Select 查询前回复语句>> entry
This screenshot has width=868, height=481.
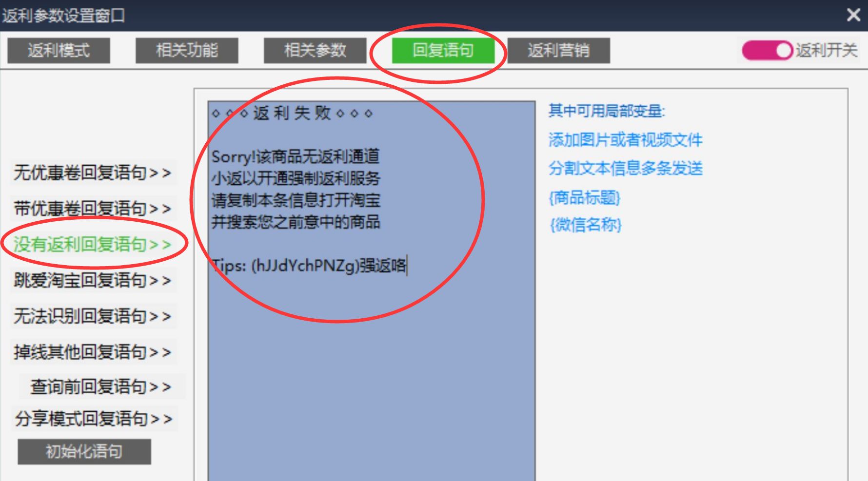click(101, 387)
